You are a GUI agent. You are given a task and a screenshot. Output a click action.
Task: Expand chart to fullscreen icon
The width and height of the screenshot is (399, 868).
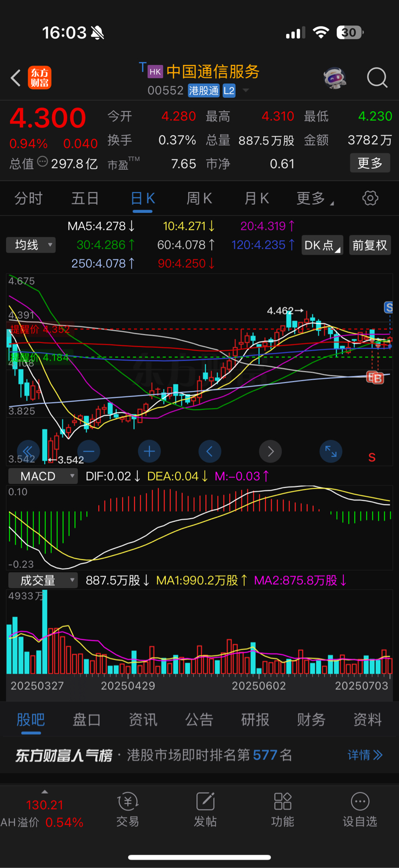(x=331, y=451)
